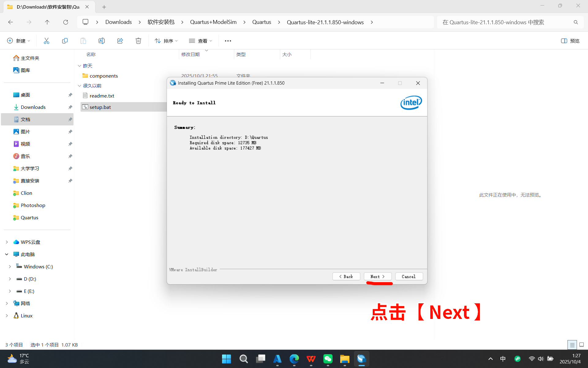Viewport: 588px width, 368px height.
Task: Click 软件安装包 in the address breadcrumb
Action: pos(161,22)
